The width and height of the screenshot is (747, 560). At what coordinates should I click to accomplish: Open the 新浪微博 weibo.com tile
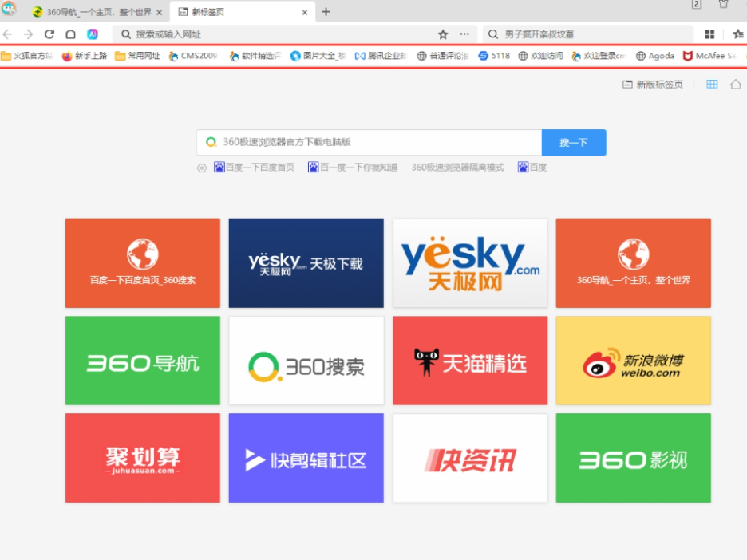633,361
